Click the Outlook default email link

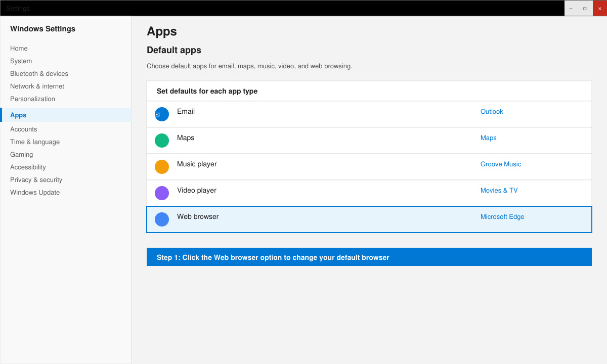pyautogui.click(x=492, y=112)
